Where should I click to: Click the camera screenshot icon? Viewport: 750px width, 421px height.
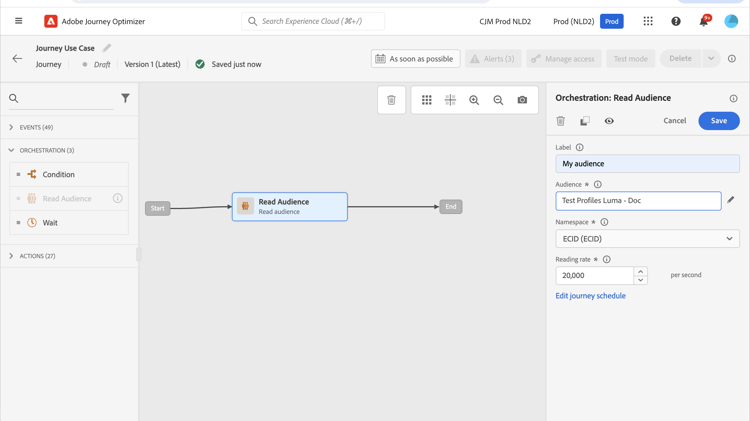click(522, 100)
